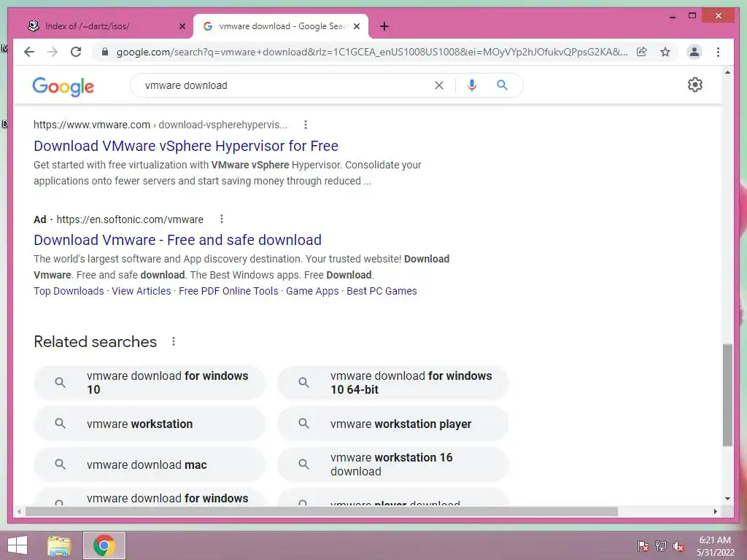Open 'Download VMware vSphere Hypervisor for Free'

tap(186, 146)
